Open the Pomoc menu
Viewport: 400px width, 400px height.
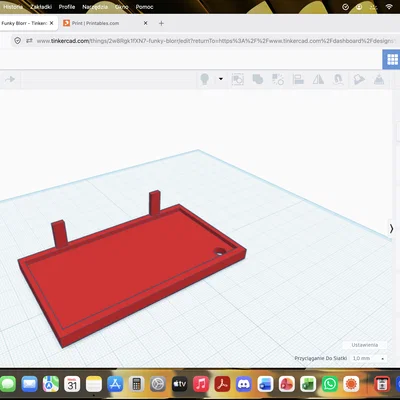tap(144, 7)
